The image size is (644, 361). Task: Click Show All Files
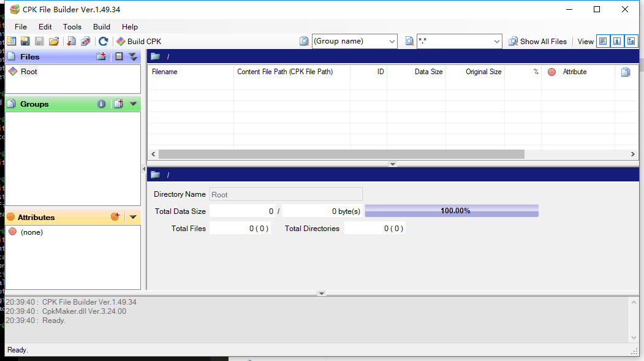point(537,41)
